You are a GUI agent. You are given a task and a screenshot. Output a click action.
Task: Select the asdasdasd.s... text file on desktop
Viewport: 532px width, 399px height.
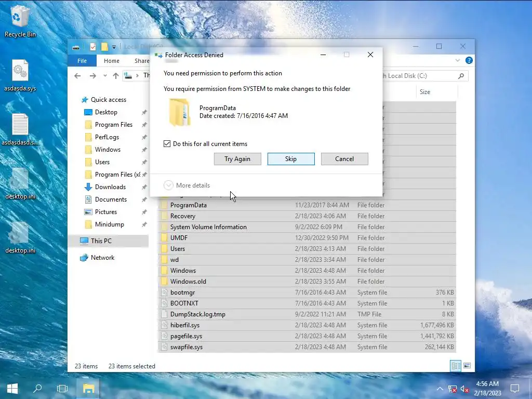20,130
